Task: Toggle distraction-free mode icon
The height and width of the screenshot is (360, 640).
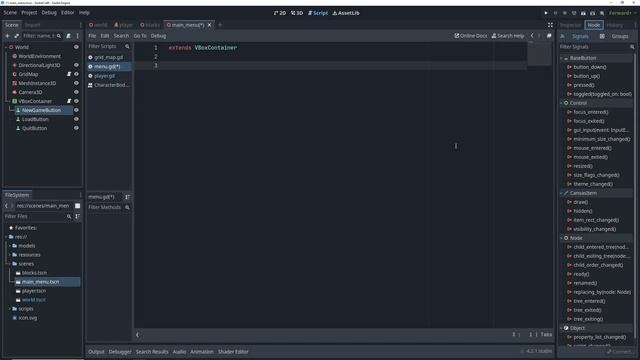Action: [x=550, y=25]
